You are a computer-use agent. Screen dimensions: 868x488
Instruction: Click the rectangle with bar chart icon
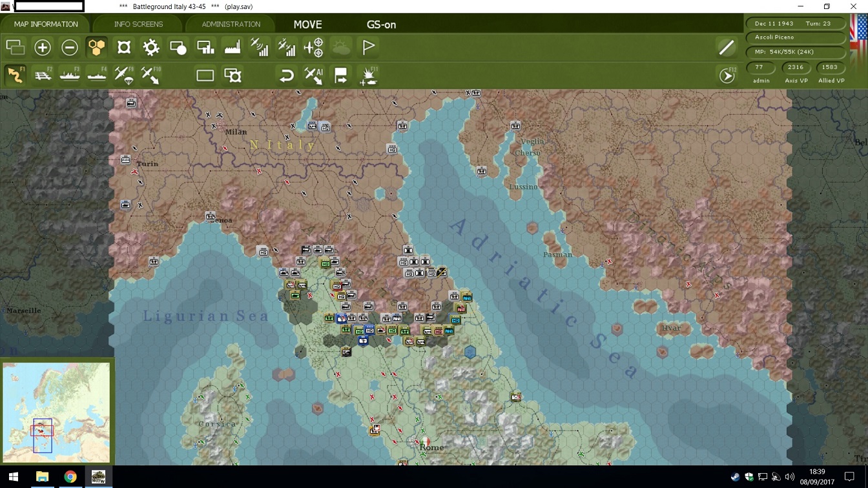[x=205, y=47]
